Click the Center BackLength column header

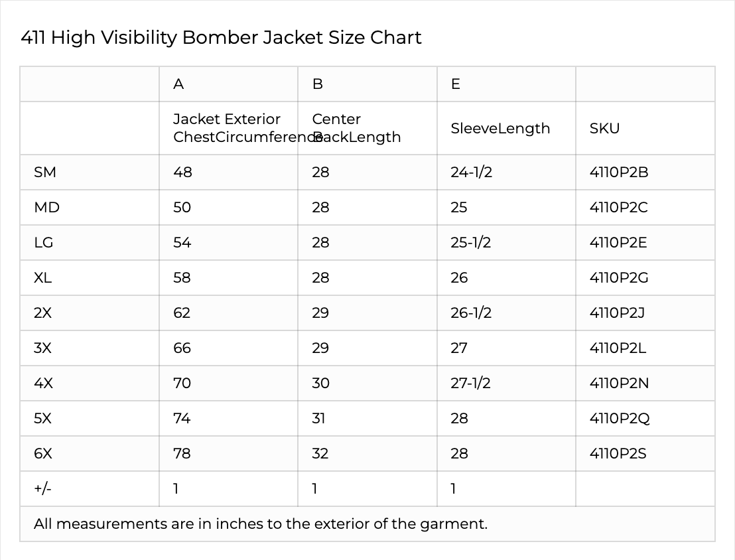357,128
